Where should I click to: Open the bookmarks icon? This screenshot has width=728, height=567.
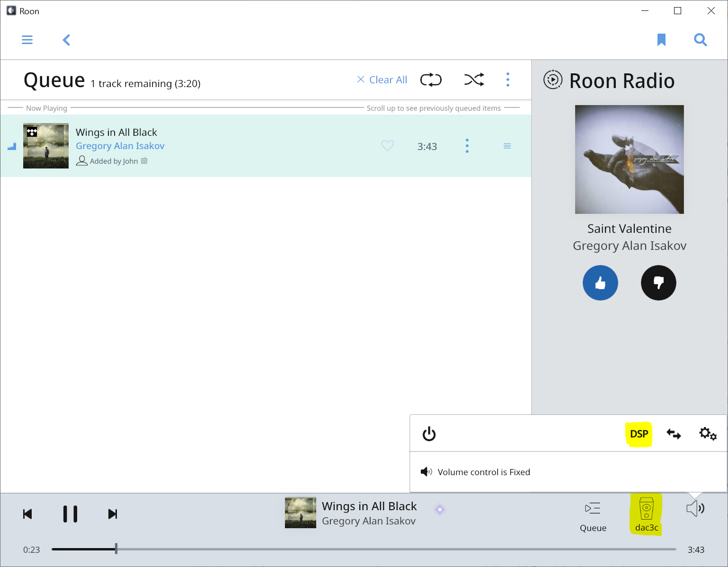click(x=661, y=40)
